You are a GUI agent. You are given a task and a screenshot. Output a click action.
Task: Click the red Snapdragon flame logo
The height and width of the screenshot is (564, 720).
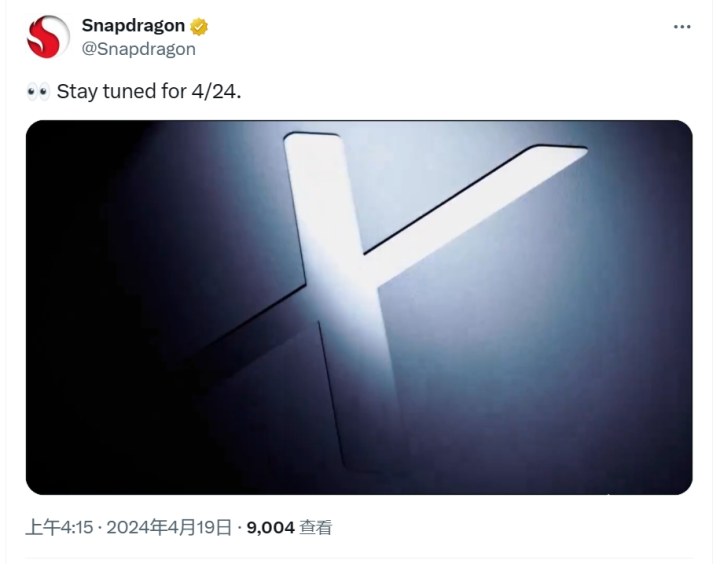coord(44,38)
